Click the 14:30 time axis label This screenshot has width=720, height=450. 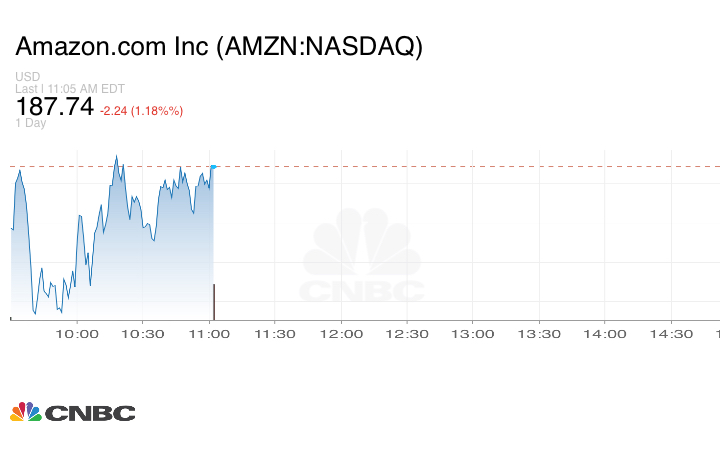point(670,334)
